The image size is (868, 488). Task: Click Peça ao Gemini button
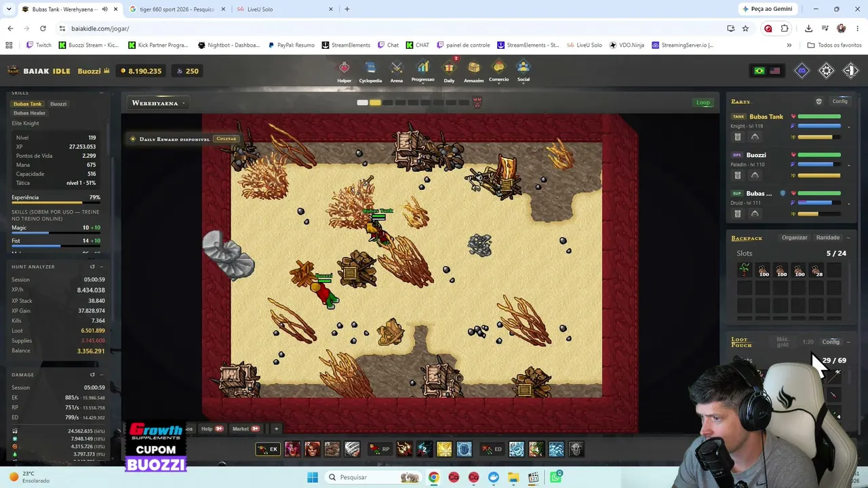pyautogui.click(x=768, y=9)
